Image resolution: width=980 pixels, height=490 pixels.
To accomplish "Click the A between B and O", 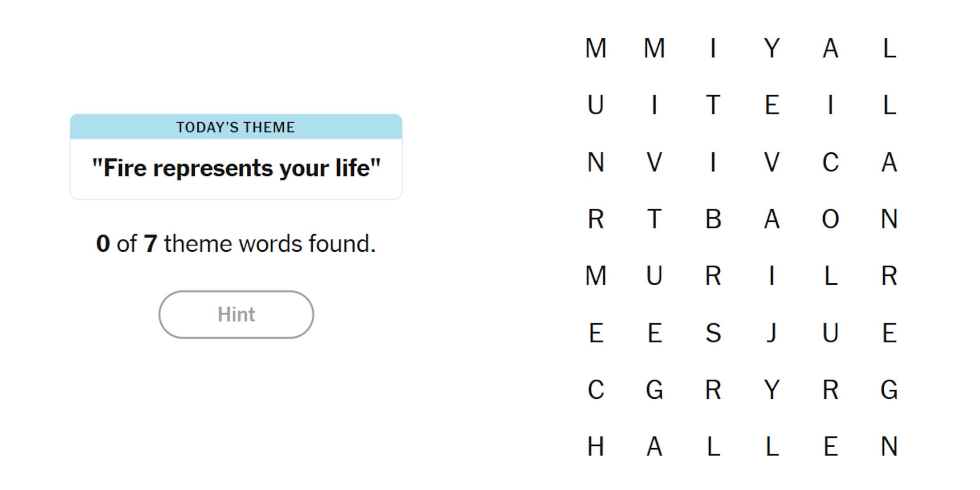I will pos(772,219).
